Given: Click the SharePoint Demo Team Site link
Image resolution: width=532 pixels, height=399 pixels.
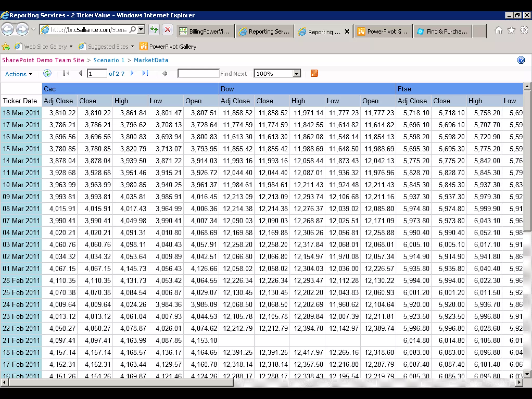Looking at the screenshot, I should pos(43,60).
